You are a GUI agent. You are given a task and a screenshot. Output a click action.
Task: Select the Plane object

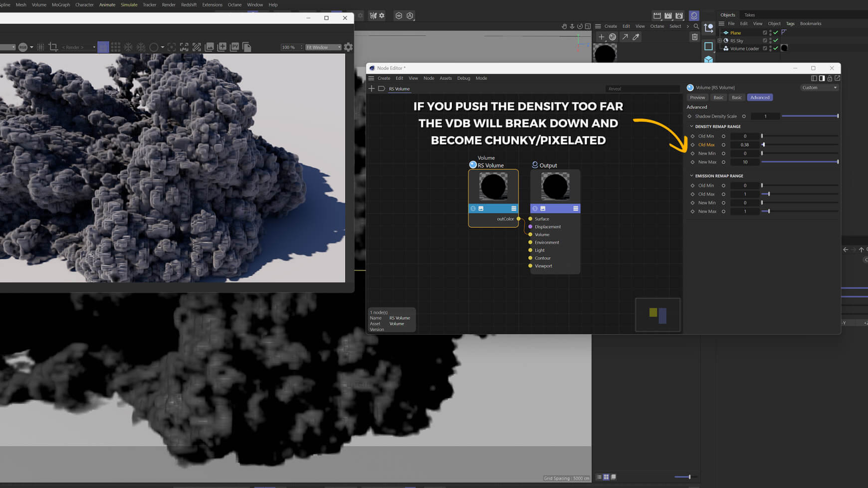tap(735, 32)
